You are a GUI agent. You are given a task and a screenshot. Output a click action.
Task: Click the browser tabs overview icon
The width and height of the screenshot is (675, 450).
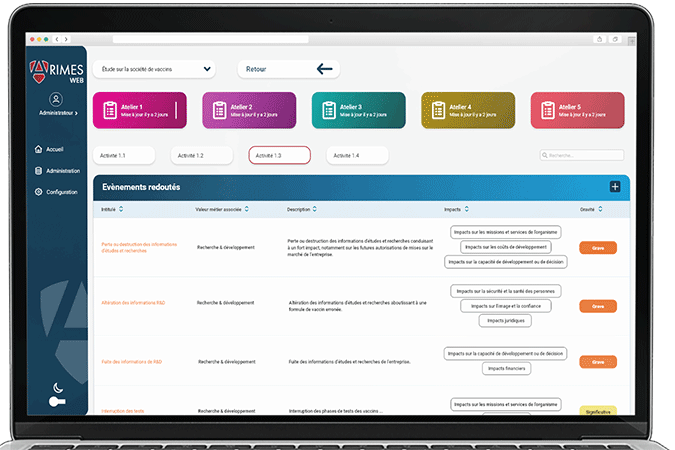pyautogui.click(x=615, y=39)
